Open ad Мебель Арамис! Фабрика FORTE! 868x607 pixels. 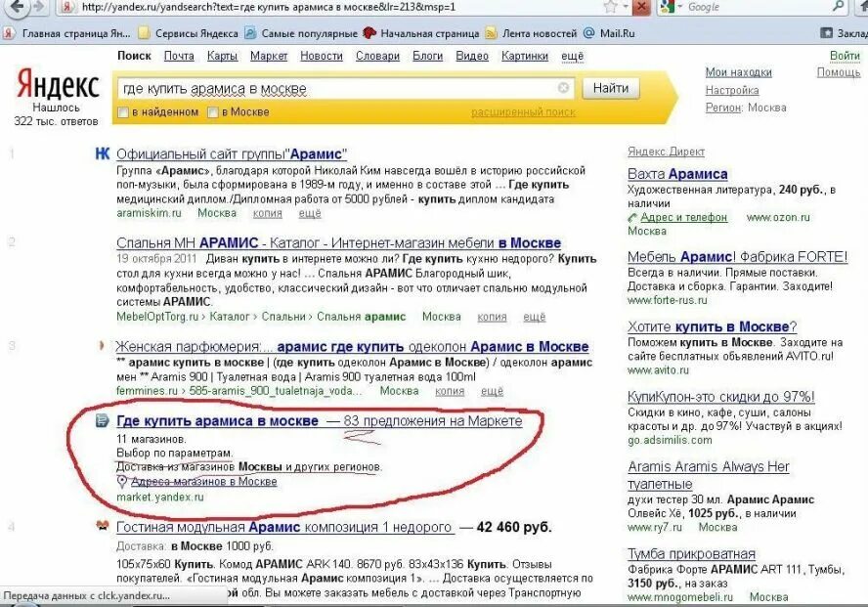[x=737, y=257]
